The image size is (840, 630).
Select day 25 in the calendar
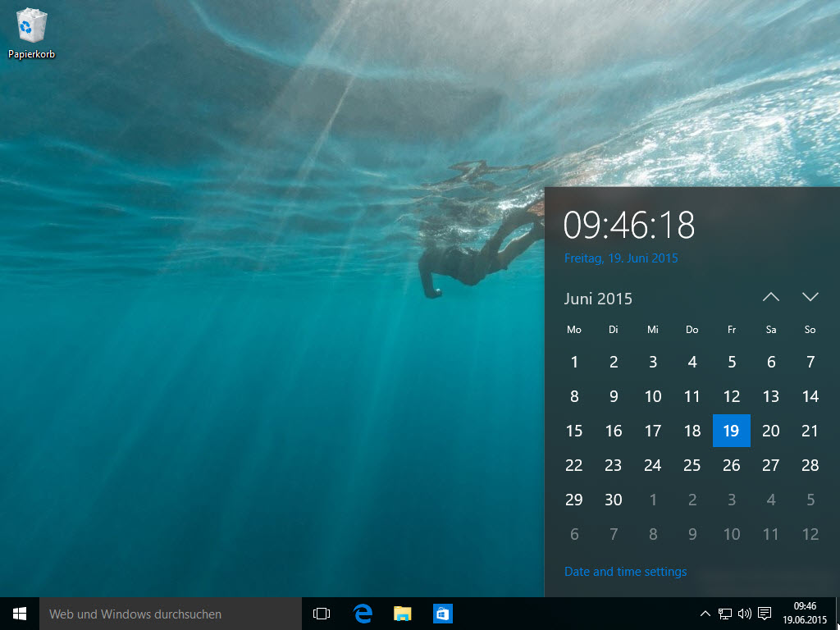(692, 465)
